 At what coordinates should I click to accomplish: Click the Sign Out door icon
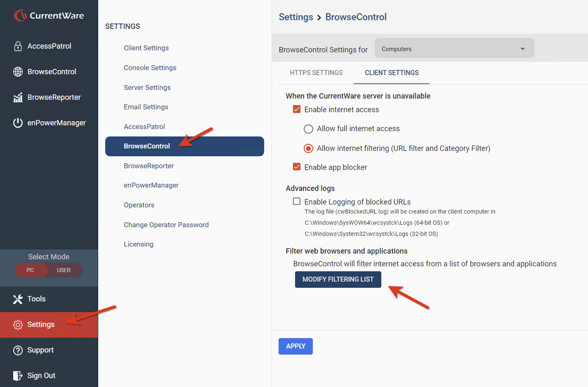(x=18, y=376)
